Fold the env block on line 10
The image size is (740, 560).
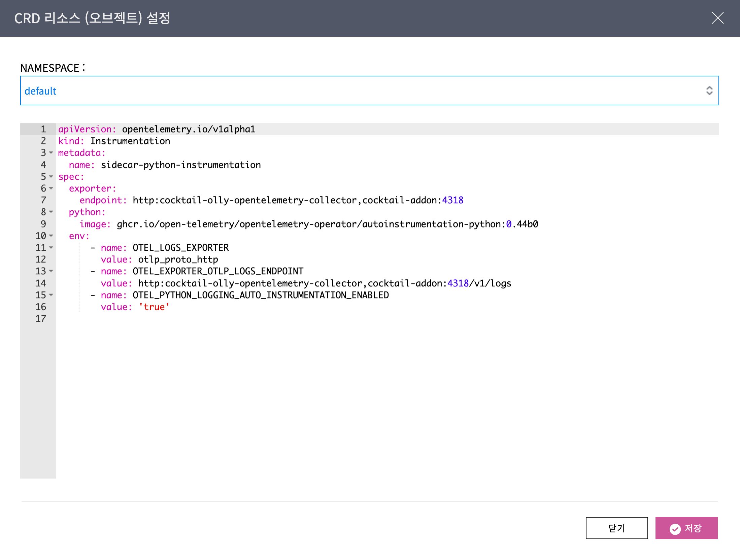(51, 236)
